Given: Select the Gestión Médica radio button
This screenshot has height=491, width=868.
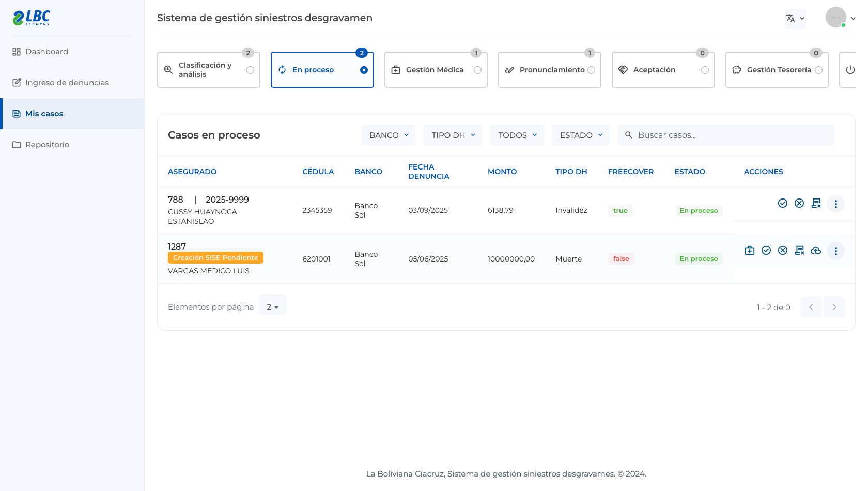Looking at the screenshot, I should 477,70.
